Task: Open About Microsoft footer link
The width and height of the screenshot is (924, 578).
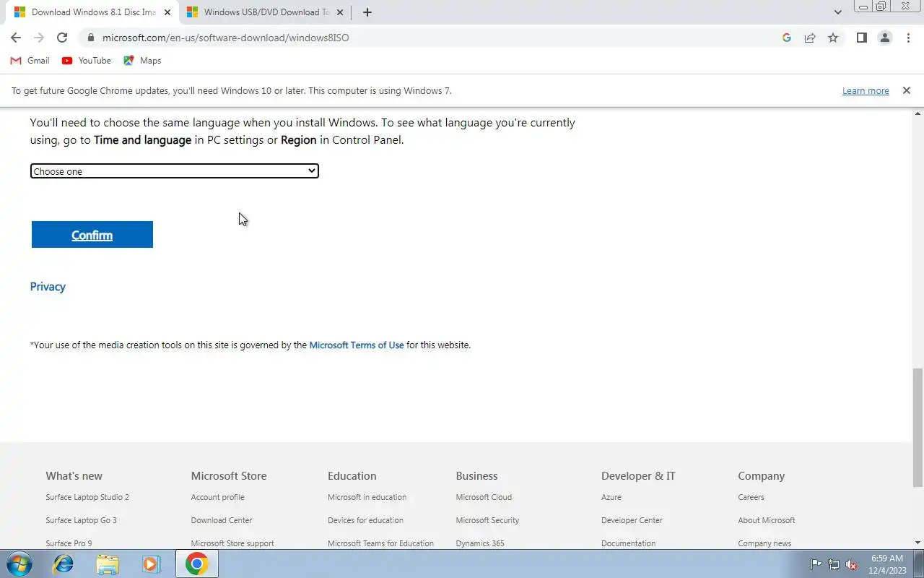Action: coord(767,520)
